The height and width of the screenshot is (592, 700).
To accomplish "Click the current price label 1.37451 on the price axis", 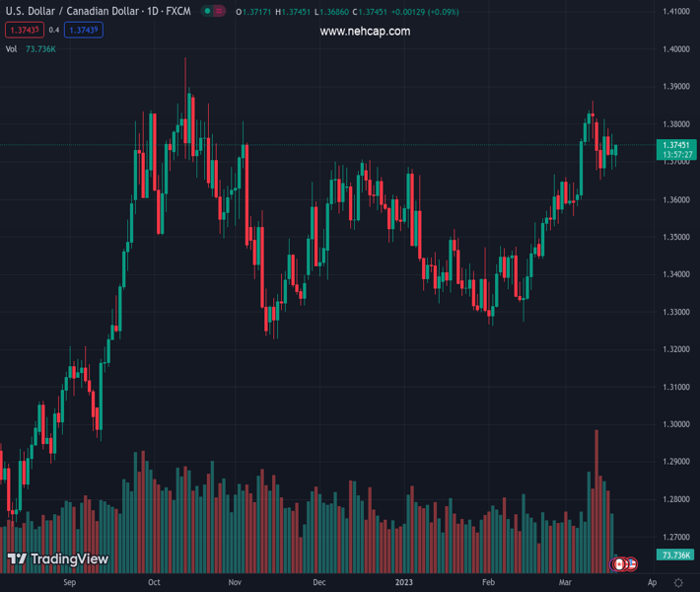I will point(677,145).
